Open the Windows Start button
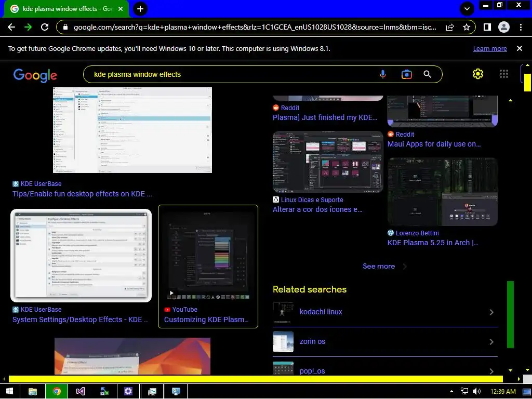The width and height of the screenshot is (532, 399). [9, 391]
